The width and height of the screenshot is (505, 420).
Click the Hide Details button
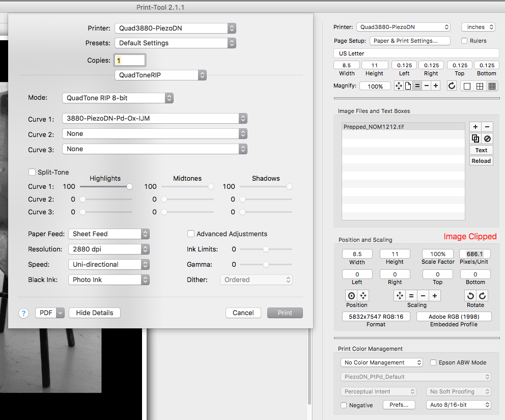(95, 313)
